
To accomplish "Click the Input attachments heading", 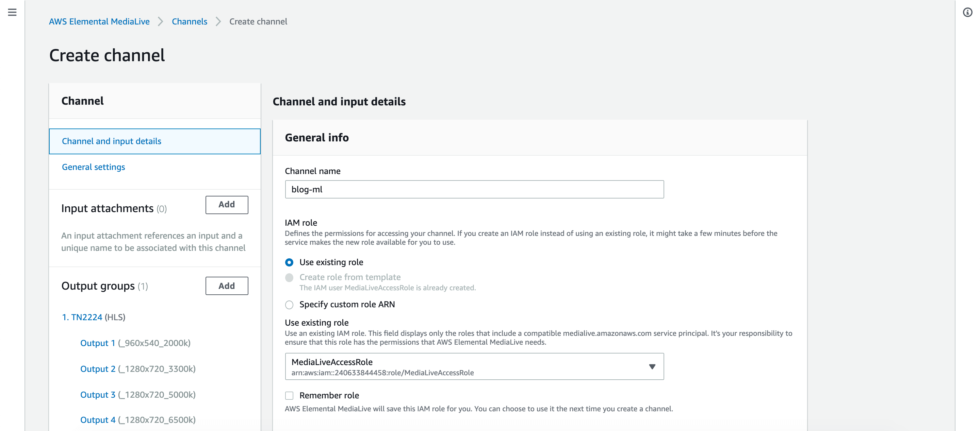I will click(x=107, y=208).
